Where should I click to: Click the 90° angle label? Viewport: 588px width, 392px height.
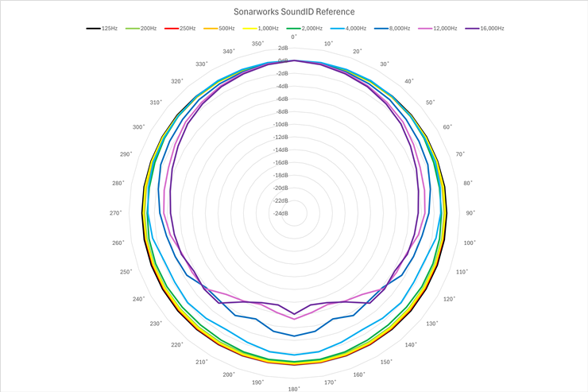[470, 212]
